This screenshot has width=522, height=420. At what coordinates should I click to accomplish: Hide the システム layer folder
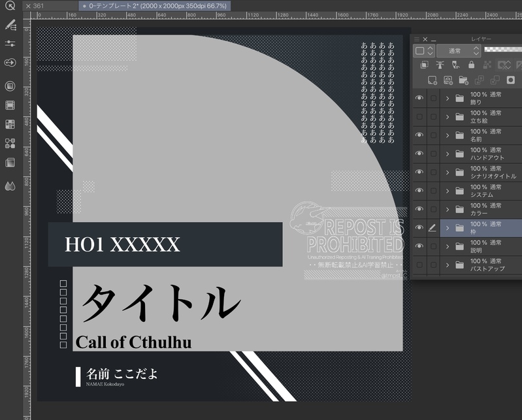[x=419, y=191]
